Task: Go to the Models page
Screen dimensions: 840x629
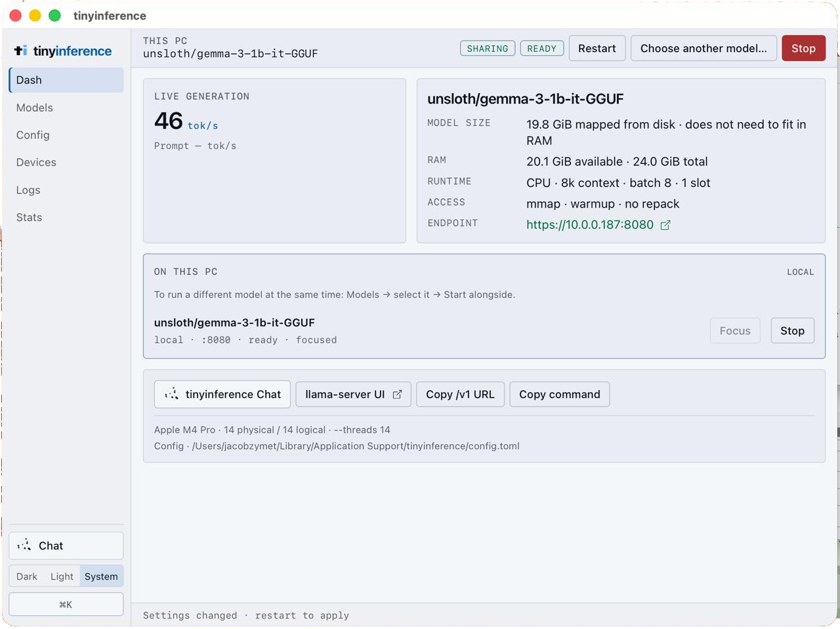Action: pyautogui.click(x=66, y=108)
